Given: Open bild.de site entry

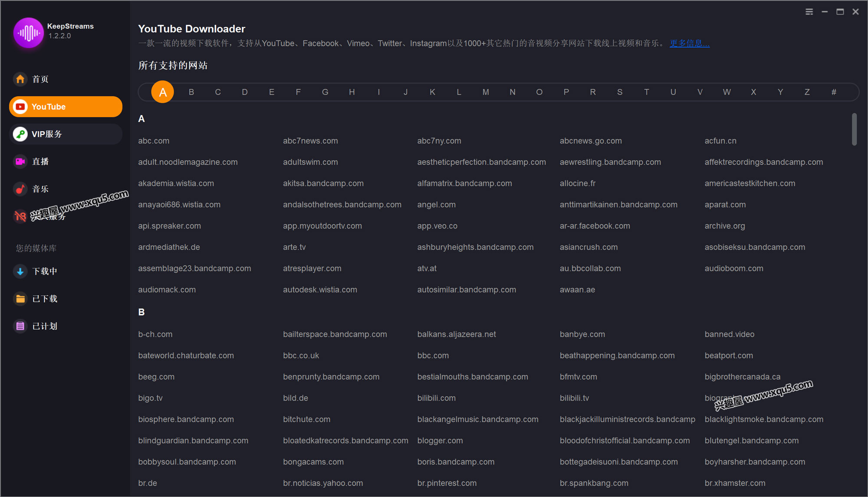Looking at the screenshot, I should tap(296, 398).
